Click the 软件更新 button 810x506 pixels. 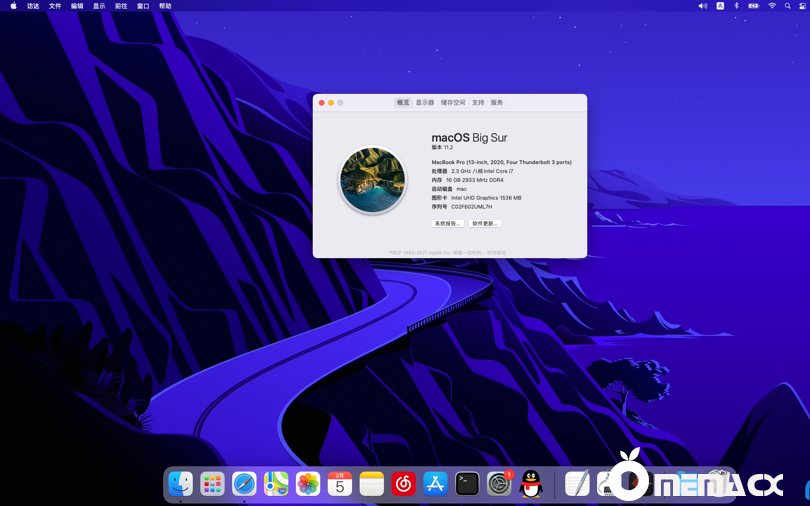[485, 224]
